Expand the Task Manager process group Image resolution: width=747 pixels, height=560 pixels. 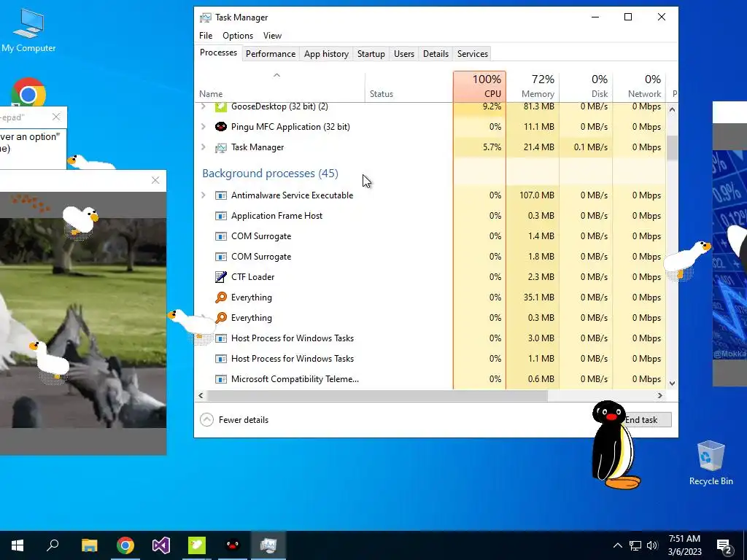click(204, 147)
